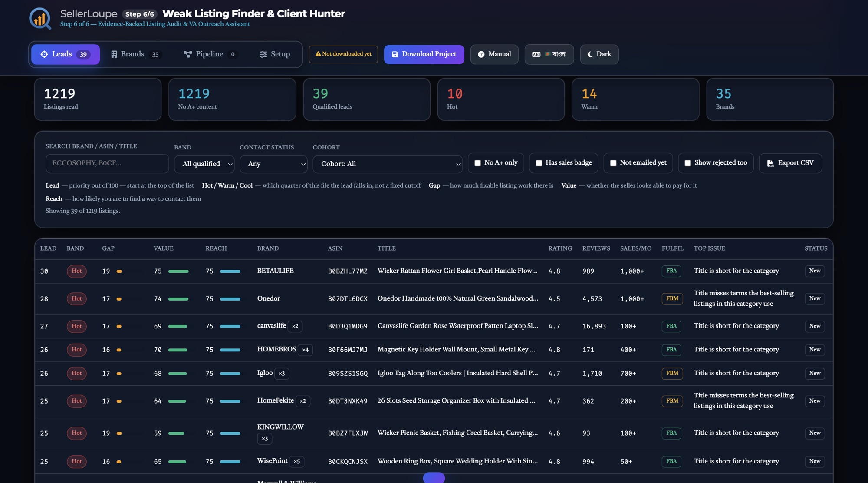Click the Gap dot in canvaslife row
This screenshot has width=868, height=483.
(x=119, y=326)
